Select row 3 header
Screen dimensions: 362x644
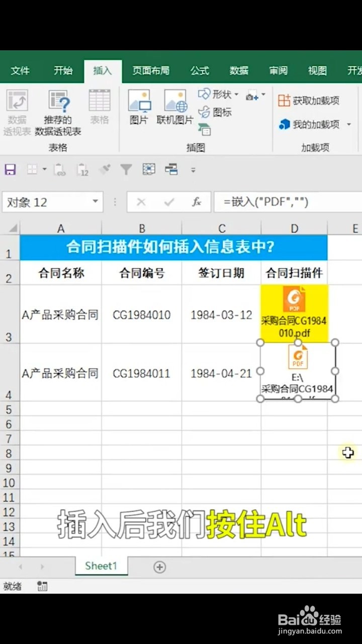click(x=10, y=314)
